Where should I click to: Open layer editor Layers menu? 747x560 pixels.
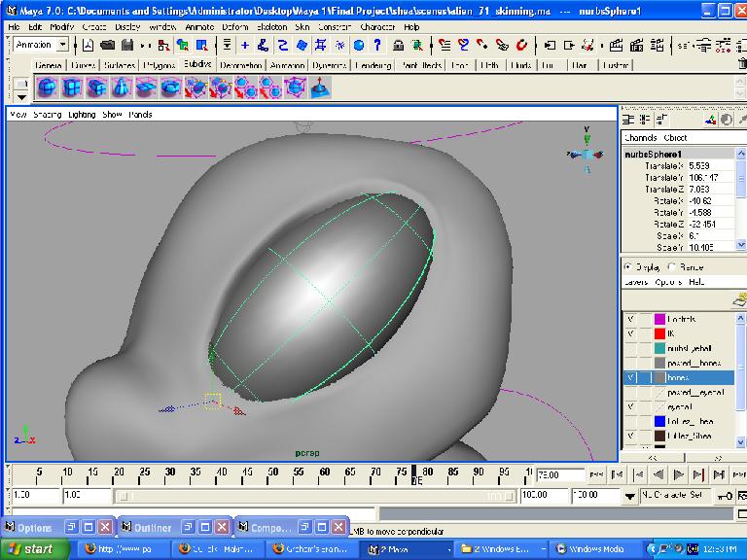(636, 282)
